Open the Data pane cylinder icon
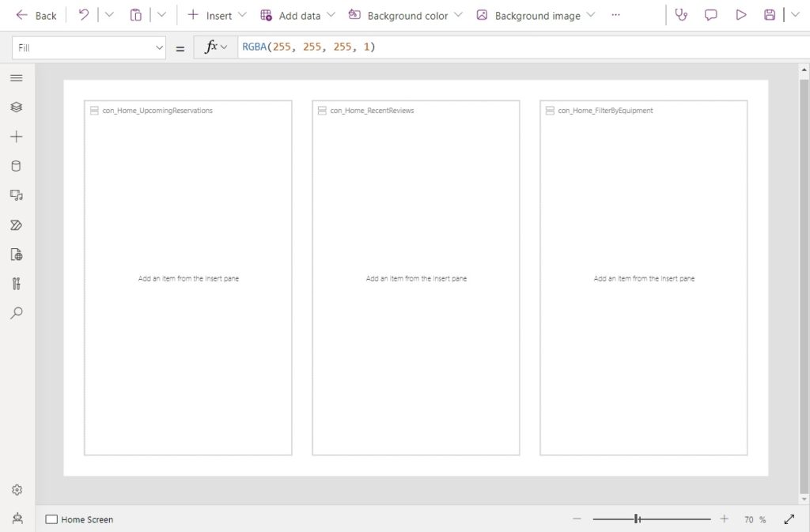Screen dimensions: 810x532 (17, 166)
